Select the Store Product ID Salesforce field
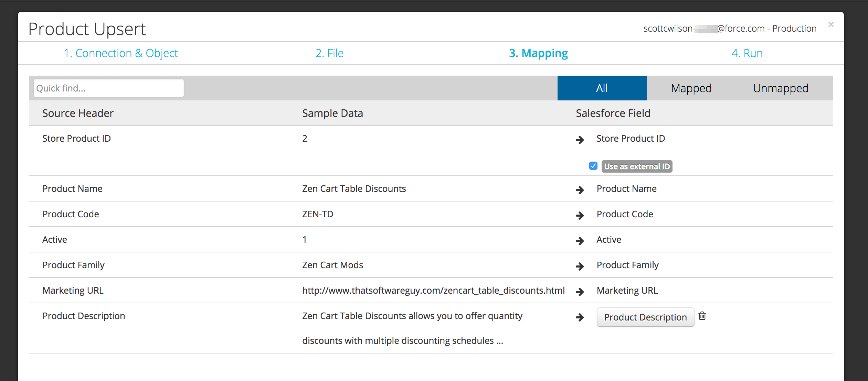Image resolution: width=868 pixels, height=381 pixels. 631,138
